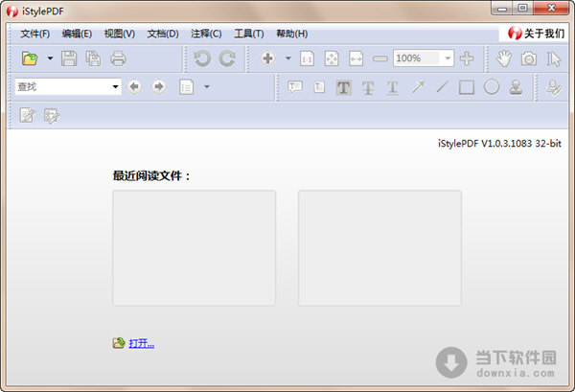Select the hand pan tool
Image resolution: width=575 pixels, height=392 pixels.
pos(504,58)
